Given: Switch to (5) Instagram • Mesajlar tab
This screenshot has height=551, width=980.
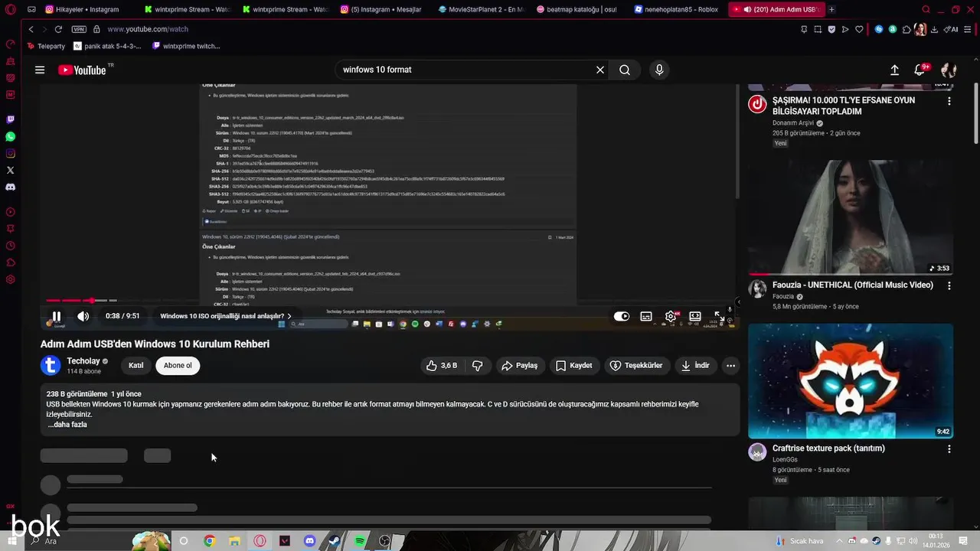Looking at the screenshot, I should 383,9.
